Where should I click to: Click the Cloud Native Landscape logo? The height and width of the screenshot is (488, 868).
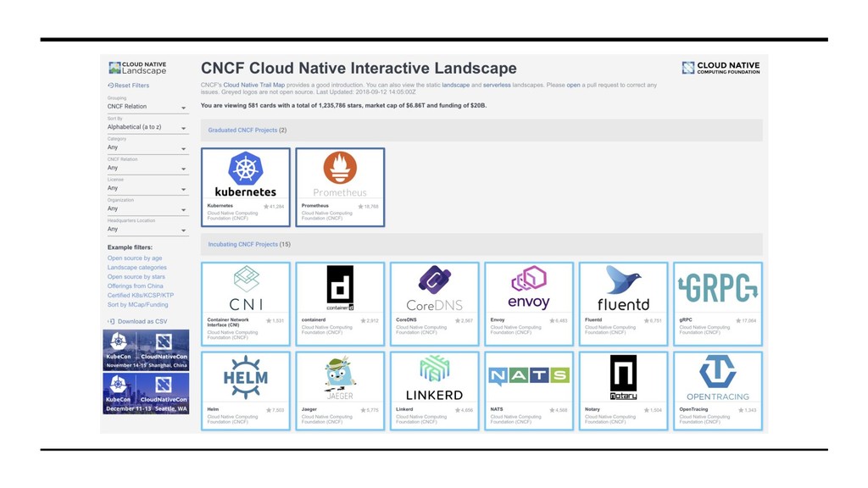(x=137, y=68)
